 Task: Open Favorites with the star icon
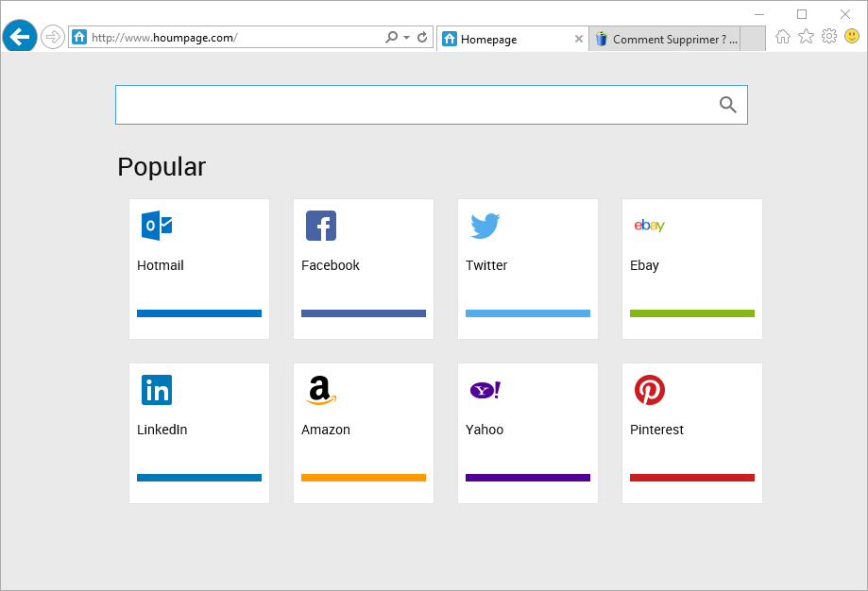[x=806, y=37]
